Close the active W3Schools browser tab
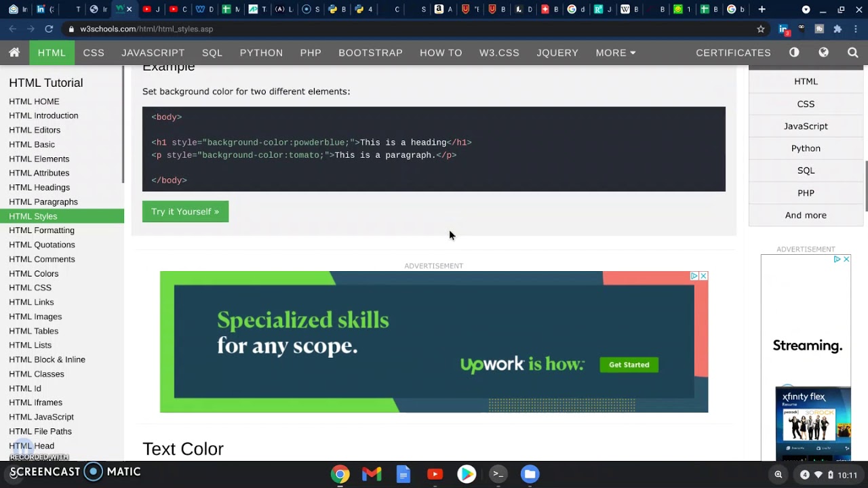 129,9
